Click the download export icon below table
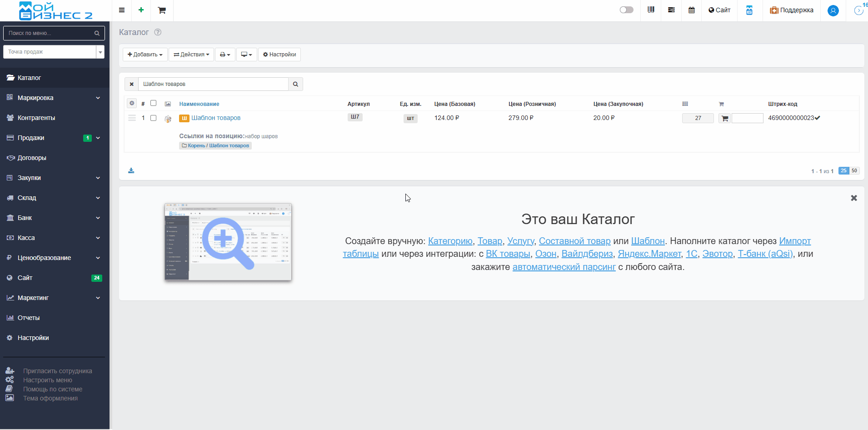Screen dimensions: 868x430 point(131,171)
